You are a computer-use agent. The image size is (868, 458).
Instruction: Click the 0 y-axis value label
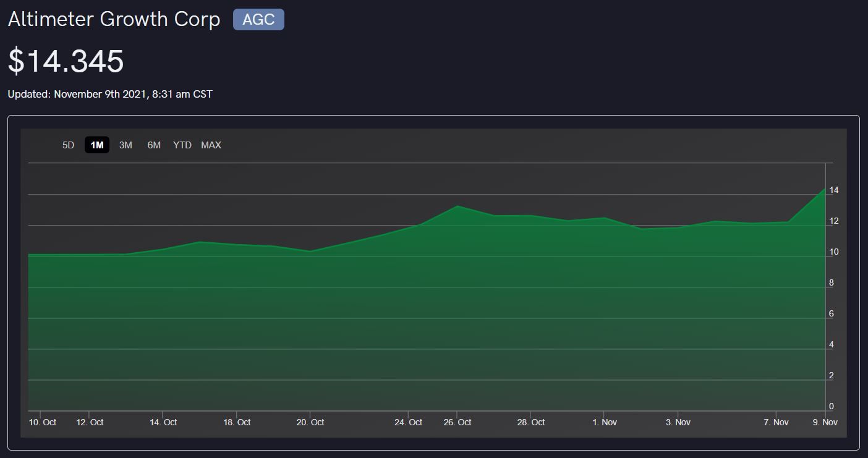832,406
